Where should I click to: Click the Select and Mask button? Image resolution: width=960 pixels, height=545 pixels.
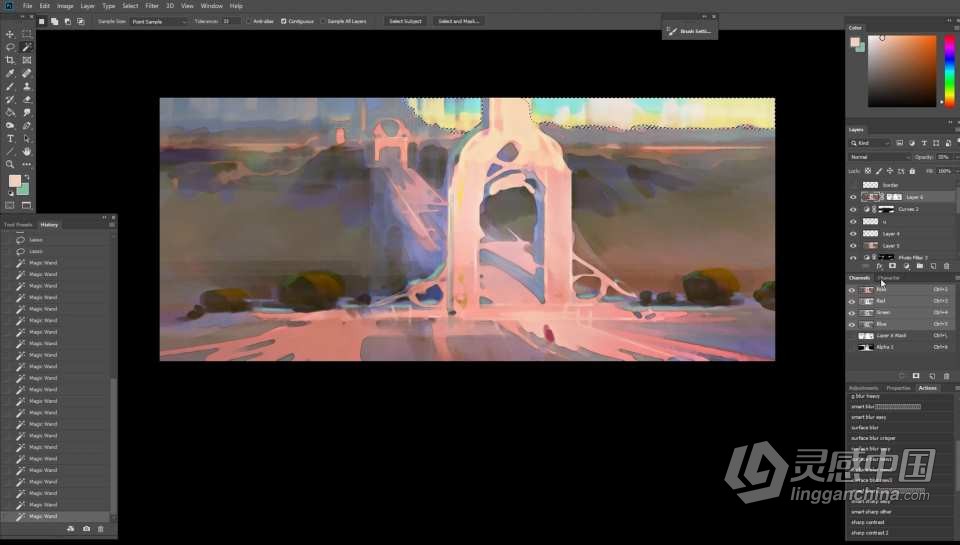tap(459, 21)
